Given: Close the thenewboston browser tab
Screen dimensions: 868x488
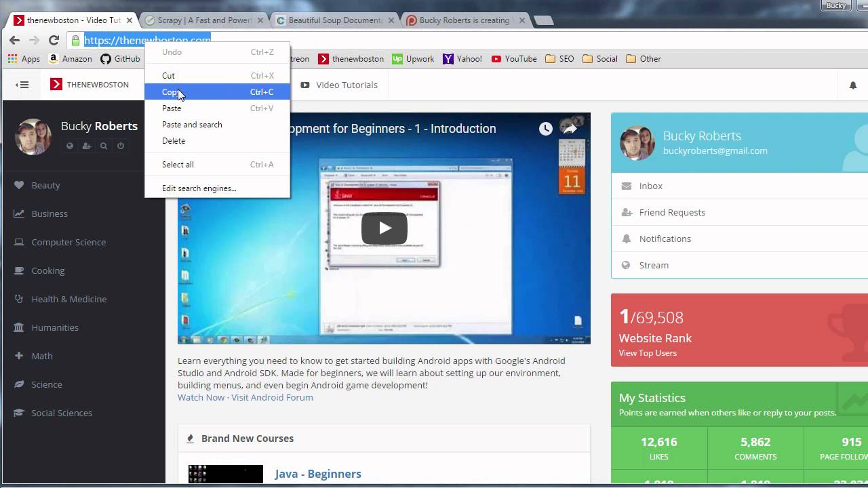Looking at the screenshot, I should [x=130, y=20].
